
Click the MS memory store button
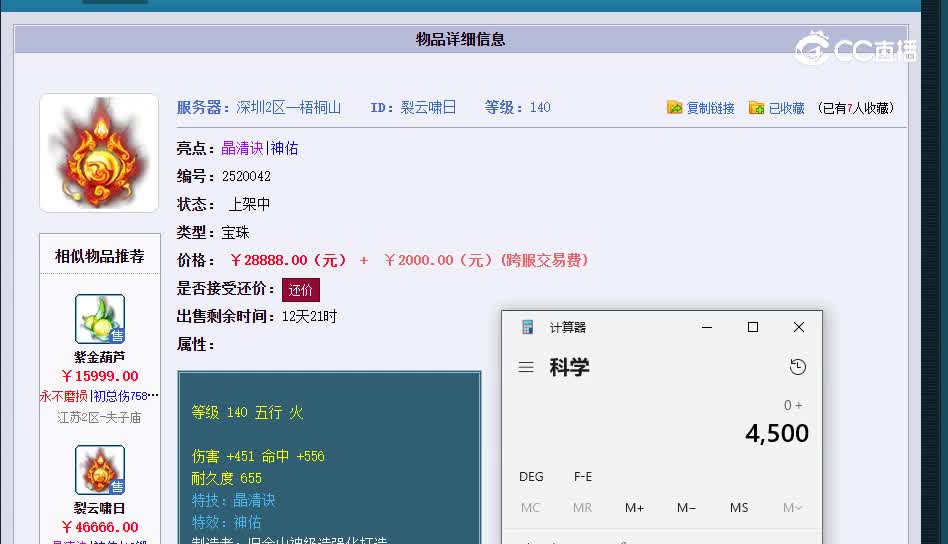739,508
